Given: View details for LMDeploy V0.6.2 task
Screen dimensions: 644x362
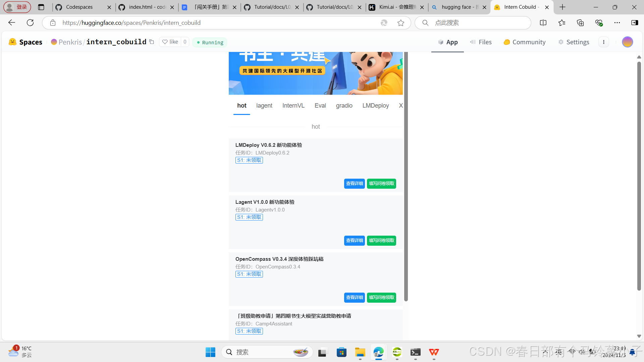Looking at the screenshot, I should 354,184.
